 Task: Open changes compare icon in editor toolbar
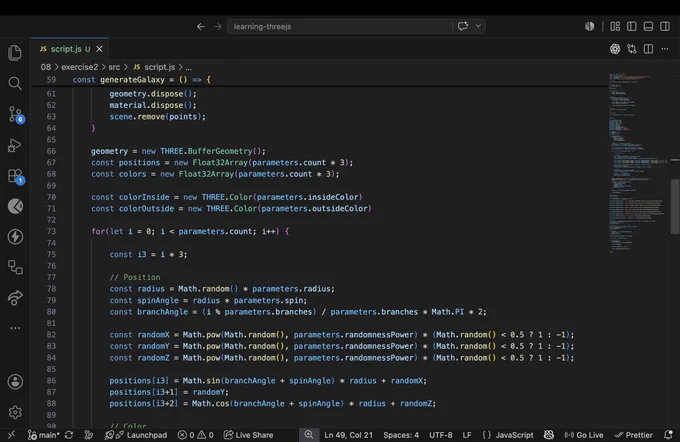[632, 49]
